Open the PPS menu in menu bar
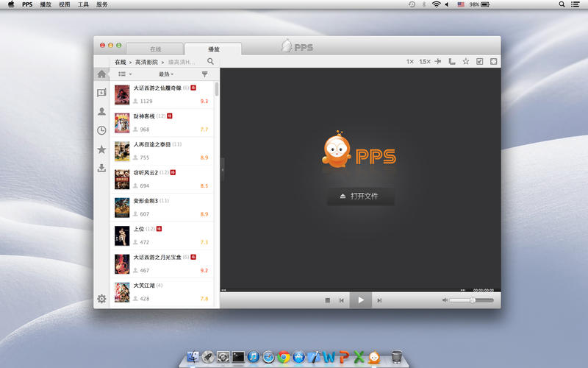This screenshot has width=588, height=368. click(x=27, y=4)
